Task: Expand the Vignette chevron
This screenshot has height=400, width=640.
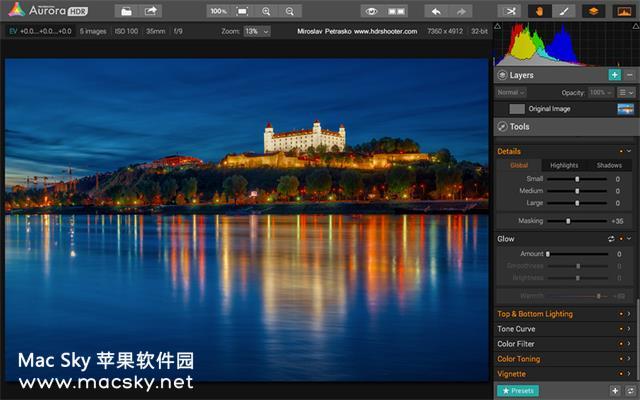Action: [629, 374]
